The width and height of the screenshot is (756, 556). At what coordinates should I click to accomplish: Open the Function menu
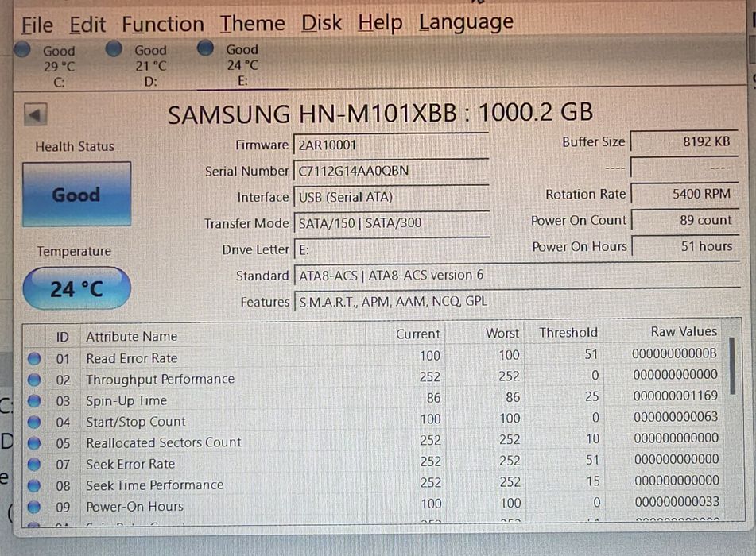[x=163, y=24]
